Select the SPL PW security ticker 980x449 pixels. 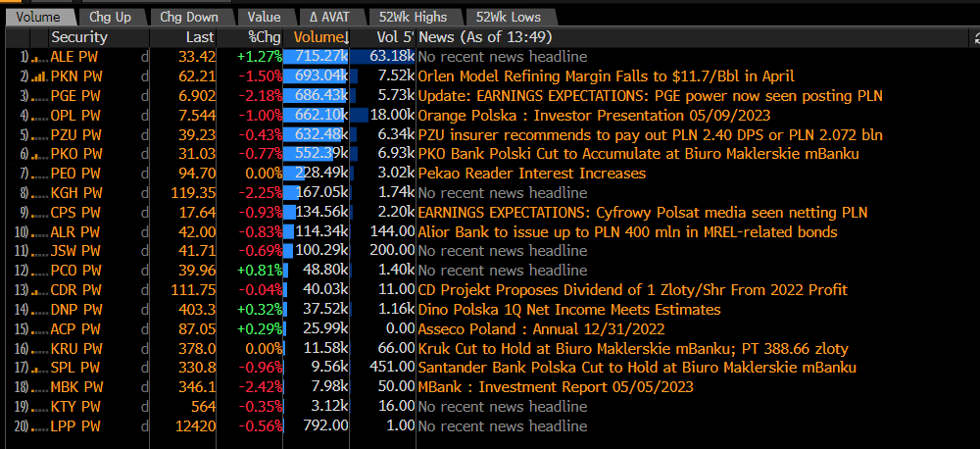click(75, 369)
